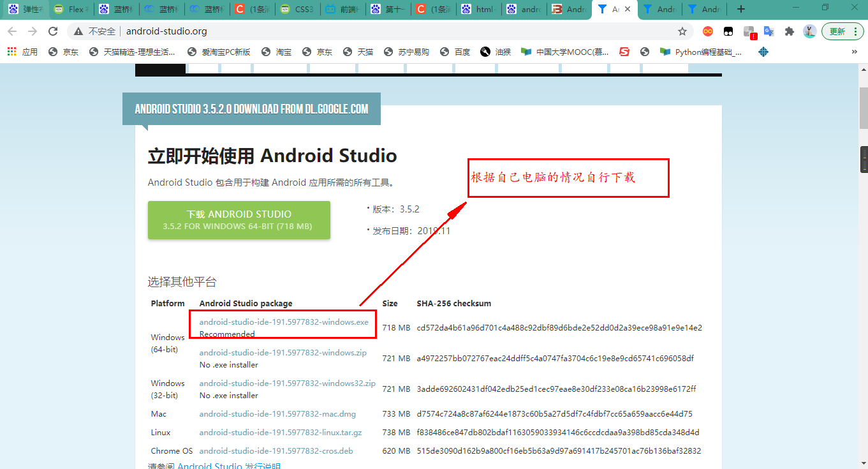Open the 天猫 bookmark
The image size is (868, 469).
(x=357, y=52)
